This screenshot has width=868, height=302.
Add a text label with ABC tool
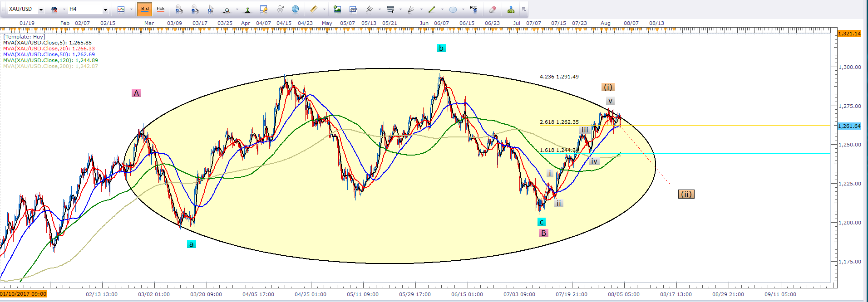tap(473, 9)
